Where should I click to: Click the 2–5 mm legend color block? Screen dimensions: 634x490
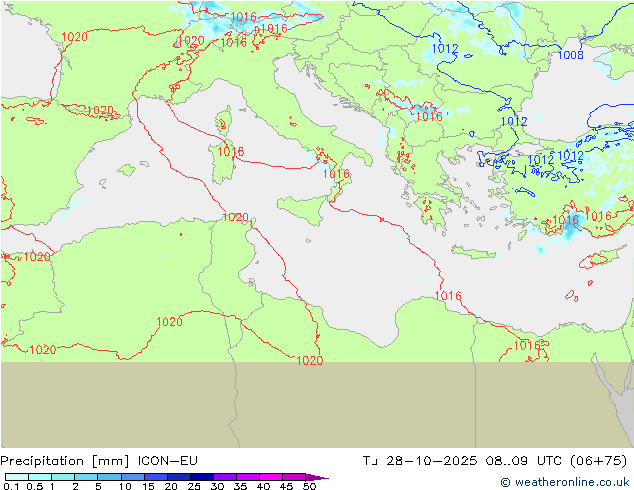(x=86, y=477)
